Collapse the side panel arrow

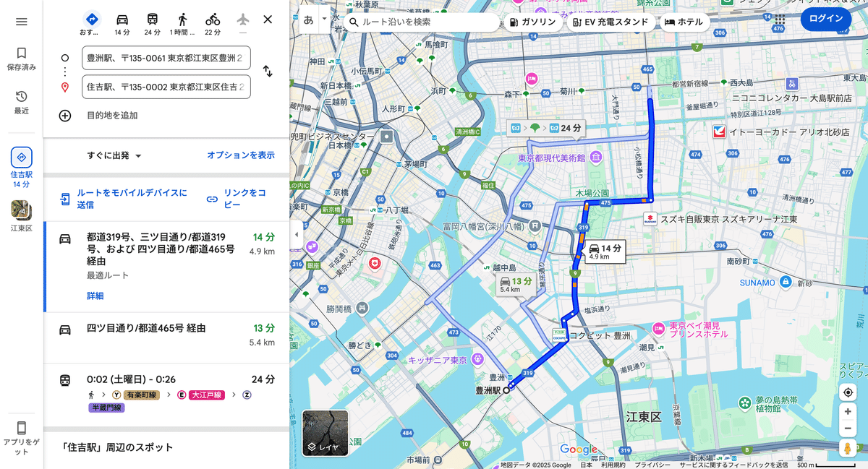(x=295, y=235)
